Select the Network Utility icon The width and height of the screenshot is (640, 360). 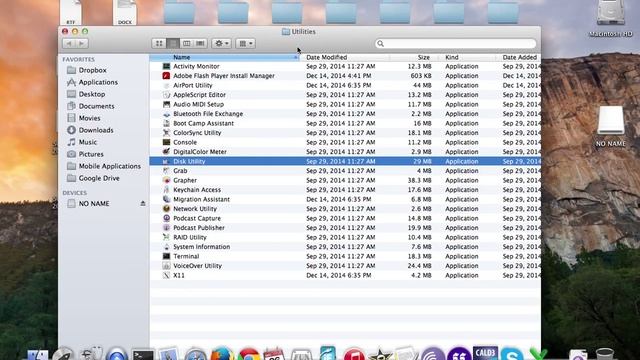tap(166, 209)
